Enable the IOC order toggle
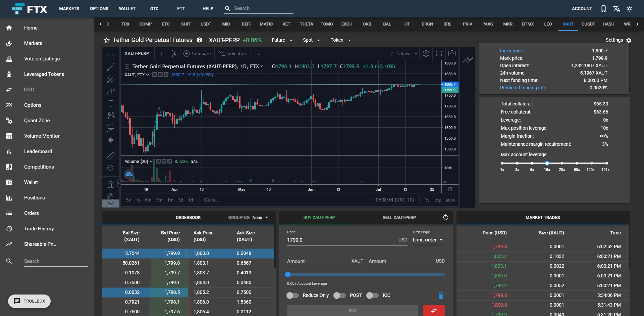Viewport: 644px width, 316px height. point(372,296)
